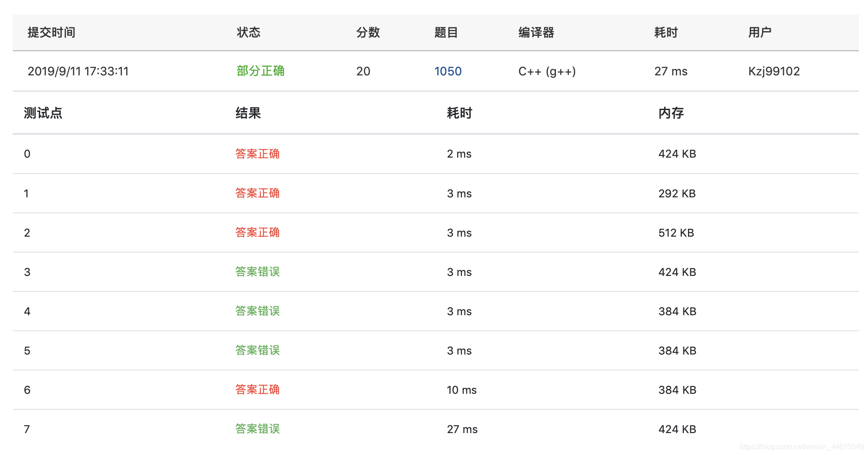
Task: Click the 用户 column header
Action: point(760,32)
